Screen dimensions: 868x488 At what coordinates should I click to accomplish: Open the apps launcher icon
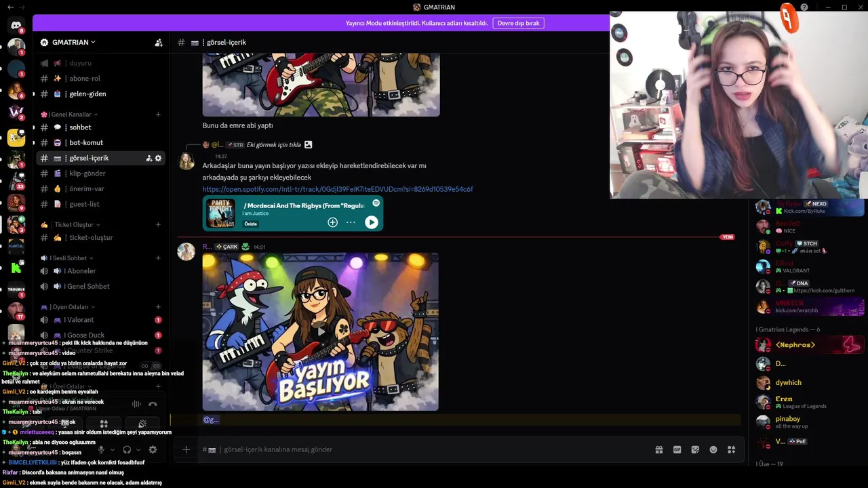click(731, 449)
